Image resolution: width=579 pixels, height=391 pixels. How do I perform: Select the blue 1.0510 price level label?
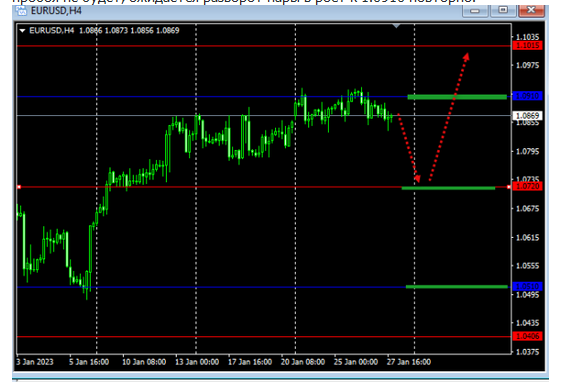click(x=528, y=287)
